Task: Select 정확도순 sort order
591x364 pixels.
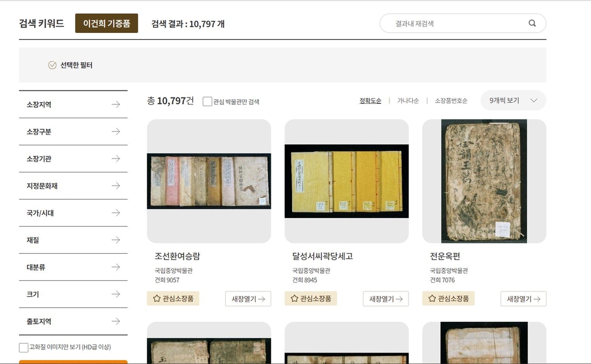Action: 370,101
